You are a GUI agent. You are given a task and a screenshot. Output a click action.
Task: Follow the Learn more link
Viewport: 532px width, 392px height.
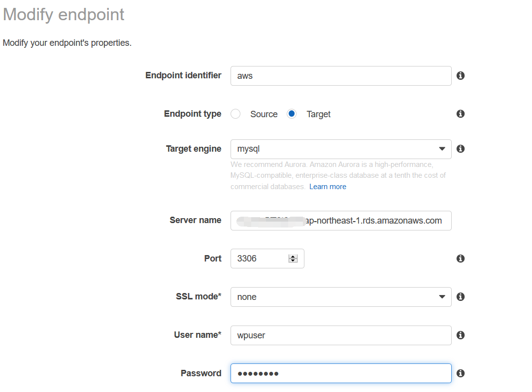(x=328, y=187)
